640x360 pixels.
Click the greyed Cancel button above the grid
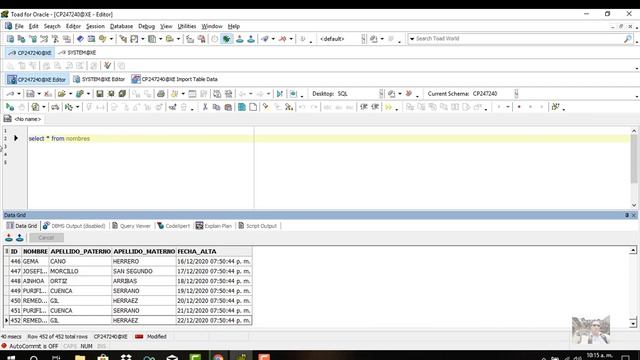pos(46,238)
